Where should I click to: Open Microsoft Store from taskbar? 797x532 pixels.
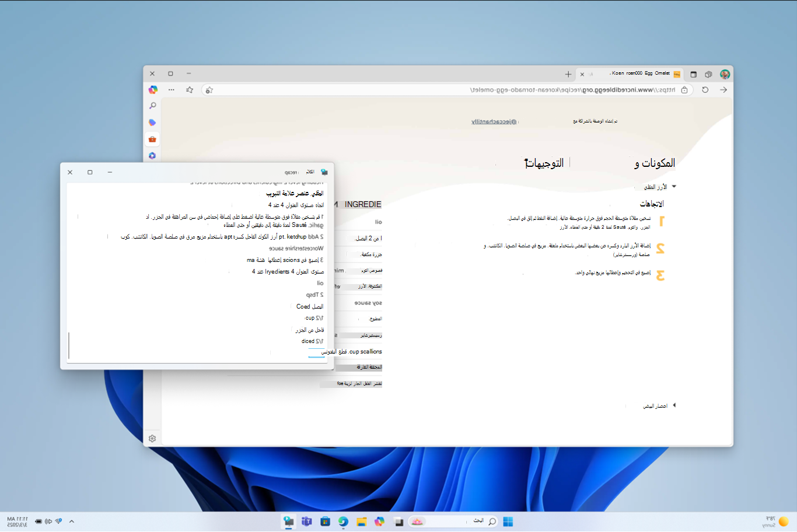click(x=325, y=521)
